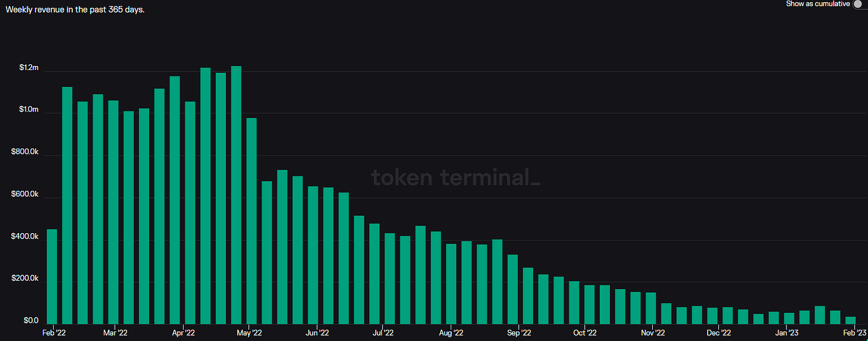Click the Aug '22 x-axis label
The image size is (868, 341).
(451, 333)
